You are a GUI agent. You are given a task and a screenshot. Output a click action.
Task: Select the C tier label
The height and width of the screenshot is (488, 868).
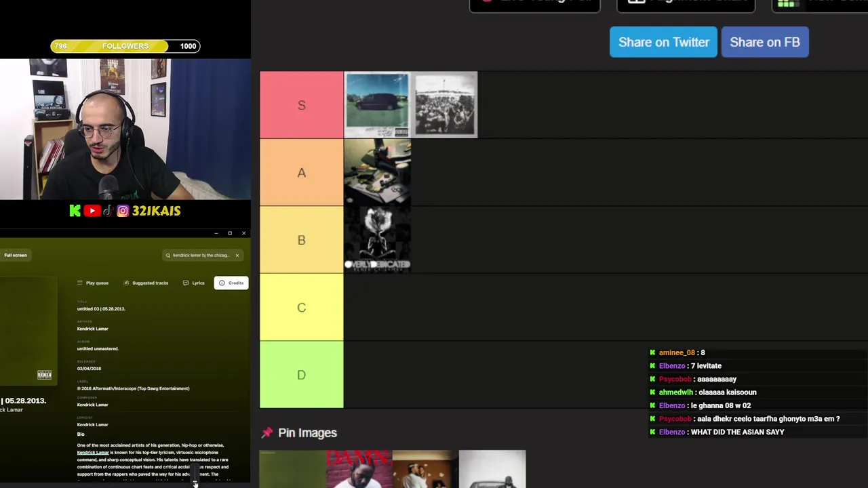(x=302, y=307)
